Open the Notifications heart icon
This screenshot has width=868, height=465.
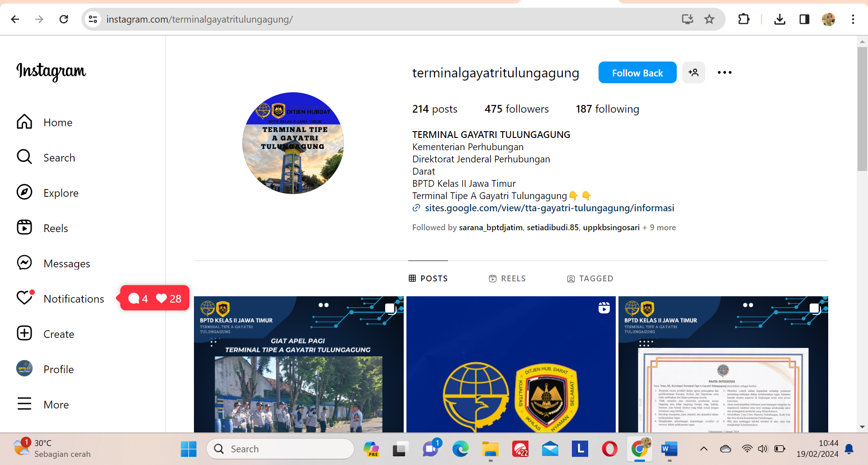pyautogui.click(x=25, y=298)
